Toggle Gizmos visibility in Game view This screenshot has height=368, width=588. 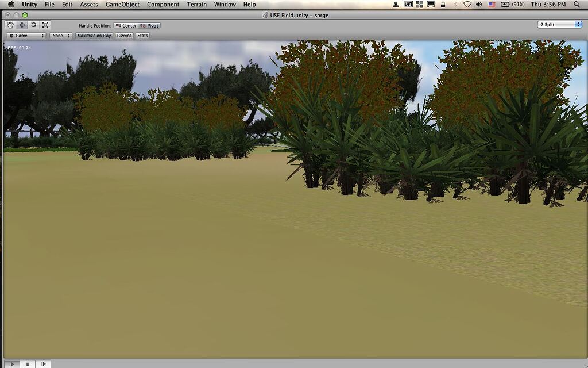(124, 35)
